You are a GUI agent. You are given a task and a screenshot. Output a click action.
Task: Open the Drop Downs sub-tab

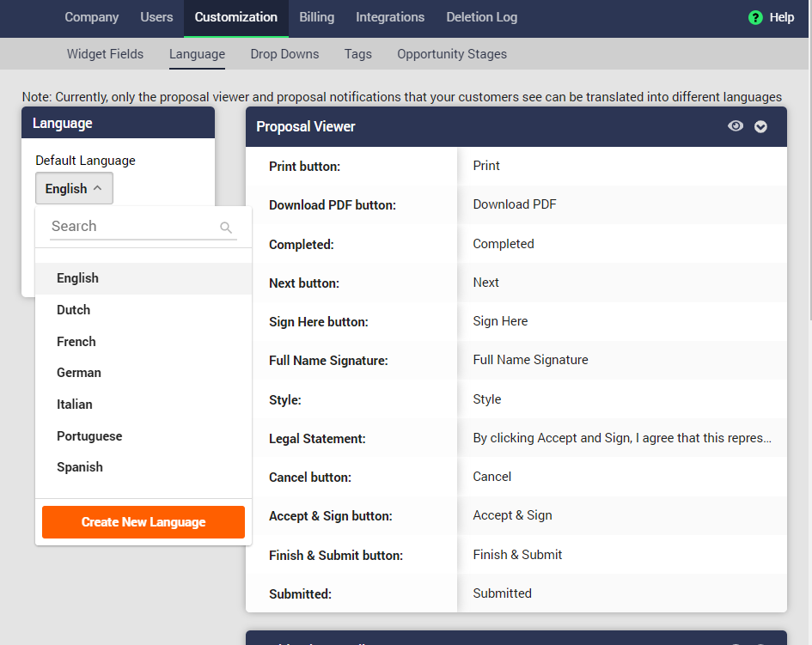tap(284, 54)
